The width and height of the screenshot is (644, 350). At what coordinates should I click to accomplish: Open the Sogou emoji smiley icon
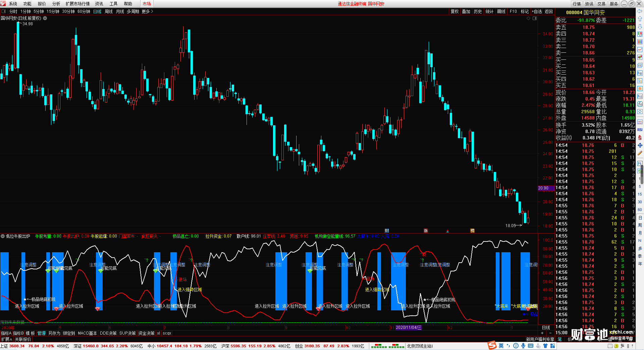pos(516,346)
